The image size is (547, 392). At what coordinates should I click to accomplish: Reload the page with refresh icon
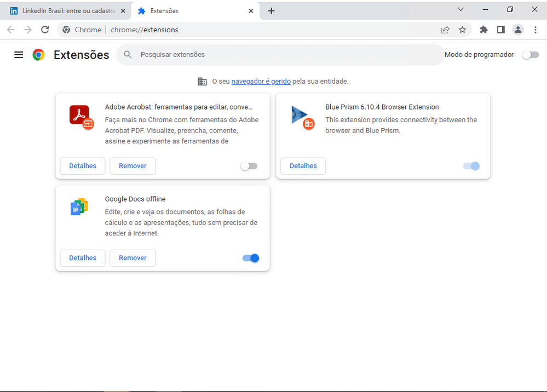[x=45, y=30]
